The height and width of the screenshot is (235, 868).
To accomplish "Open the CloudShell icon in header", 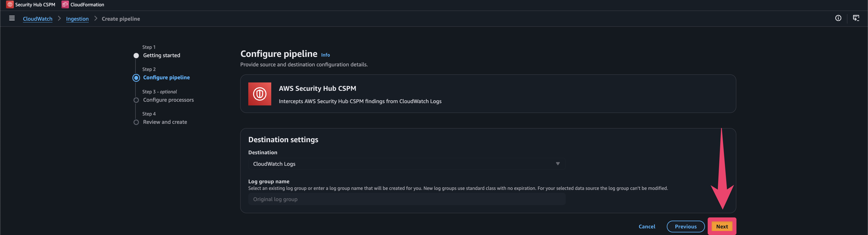I will point(856,18).
